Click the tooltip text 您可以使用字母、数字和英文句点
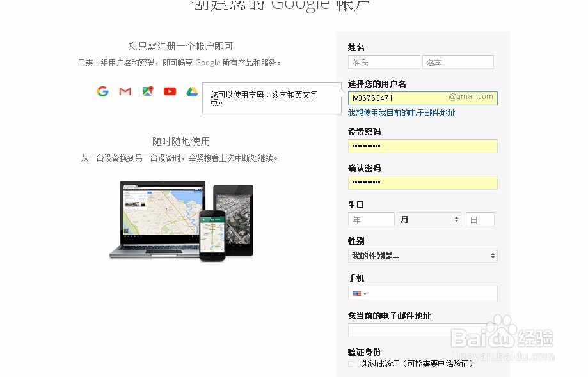Viewport: 588px width, 377px height. [264, 98]
